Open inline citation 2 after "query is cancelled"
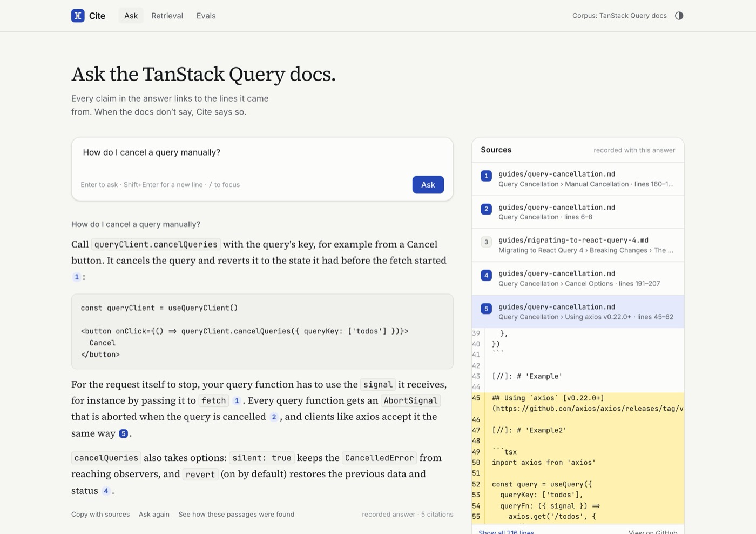The width and height of the screenshot is (756, 534). [x=274, y=417]
